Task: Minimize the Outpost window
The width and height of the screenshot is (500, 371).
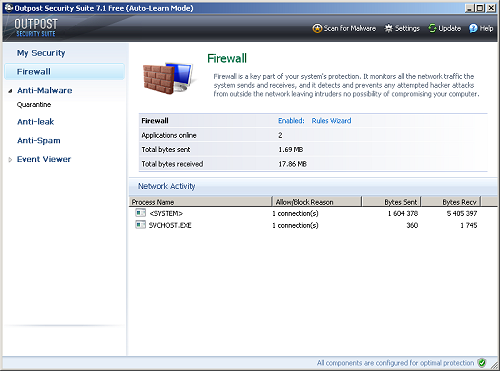Action: (469, 8)
